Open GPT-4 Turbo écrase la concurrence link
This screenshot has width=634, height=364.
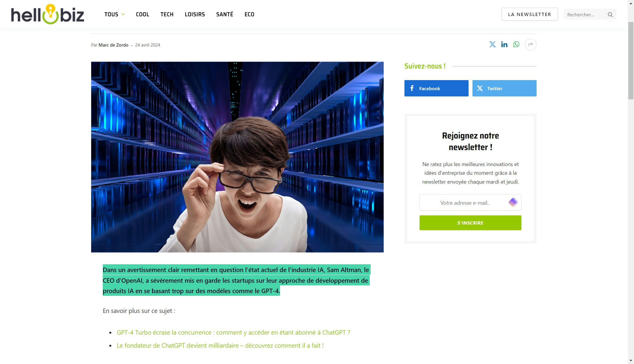pos(233,333)
